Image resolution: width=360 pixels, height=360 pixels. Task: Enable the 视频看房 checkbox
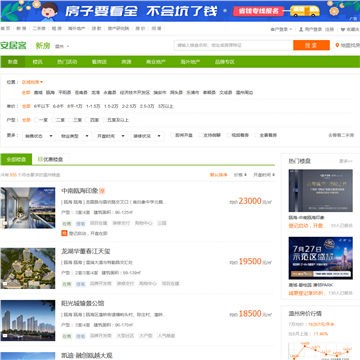pos(228,135)
